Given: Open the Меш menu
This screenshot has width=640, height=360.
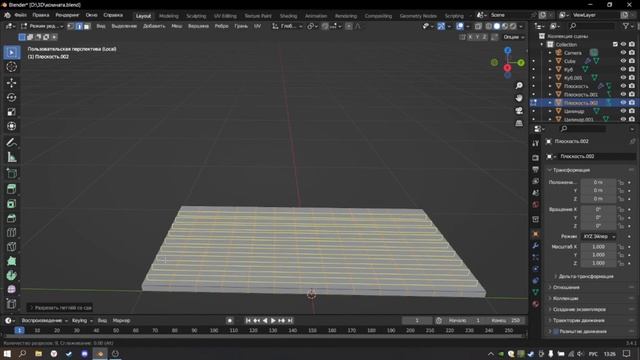Looking at the screenshot, I should 176,26.
